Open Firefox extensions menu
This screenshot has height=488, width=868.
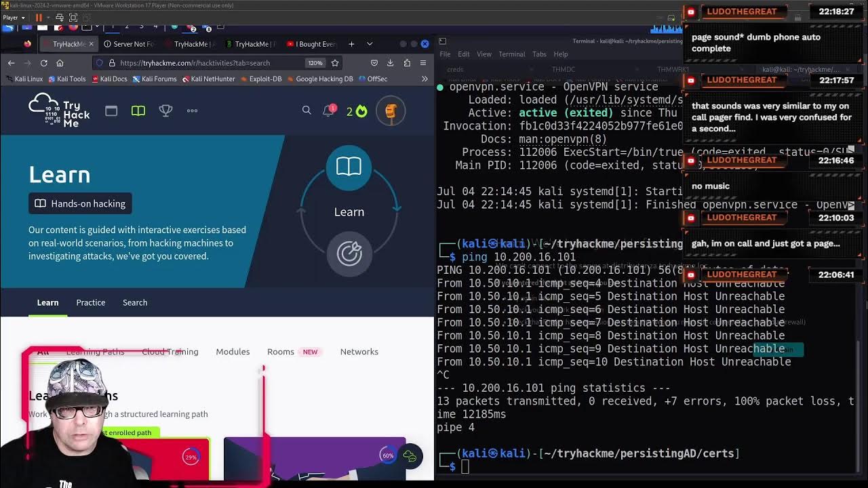(x=407, y=62)
